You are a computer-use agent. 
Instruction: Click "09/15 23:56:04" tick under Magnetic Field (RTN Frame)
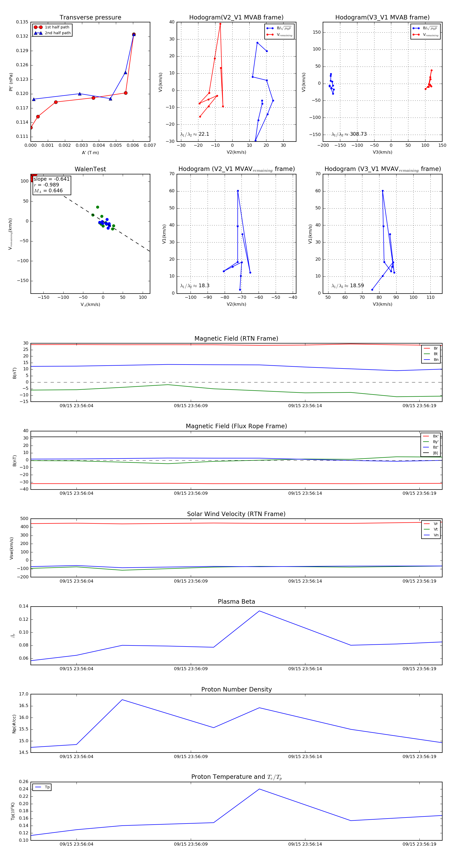point(76,406)
